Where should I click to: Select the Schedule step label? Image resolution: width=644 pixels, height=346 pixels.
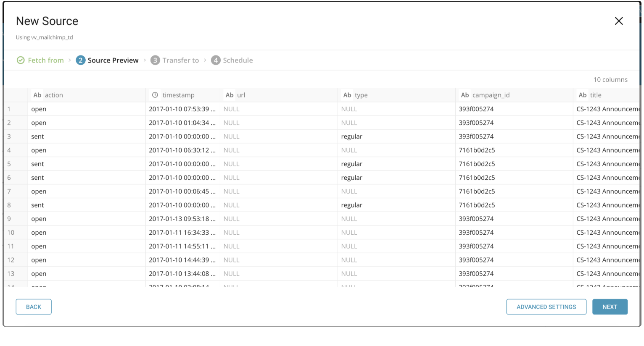coord(238,60)
